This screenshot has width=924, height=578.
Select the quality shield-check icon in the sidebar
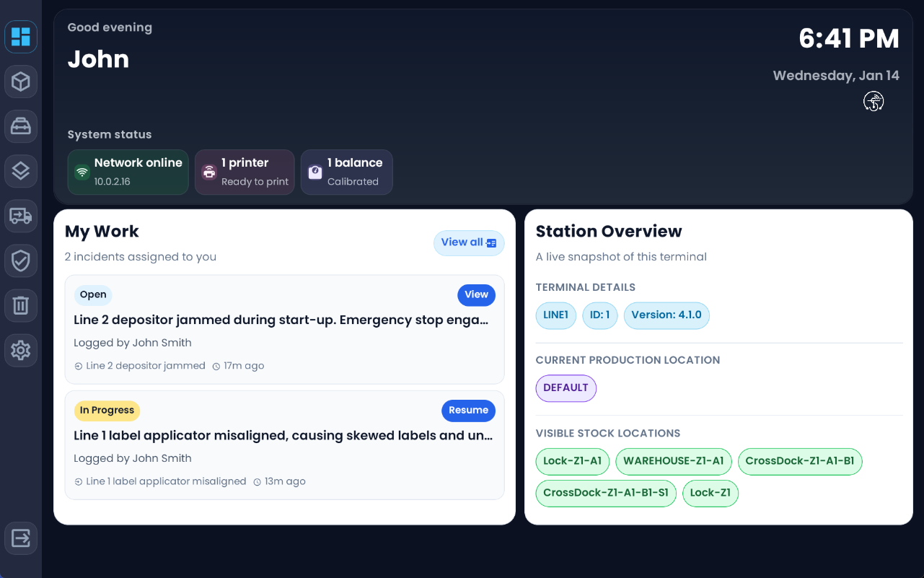20,260
